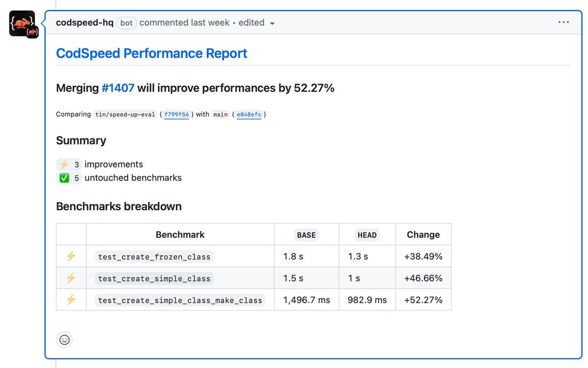Click the HEAD column header
Screen dimensions: 588x368
click(367, 235)
